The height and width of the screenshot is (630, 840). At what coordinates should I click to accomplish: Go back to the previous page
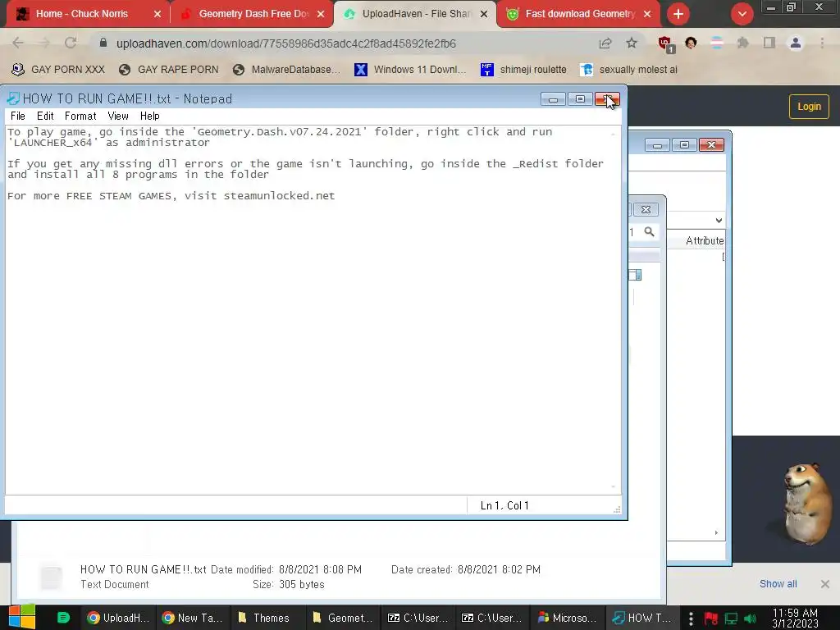click(x=18, y=43)
